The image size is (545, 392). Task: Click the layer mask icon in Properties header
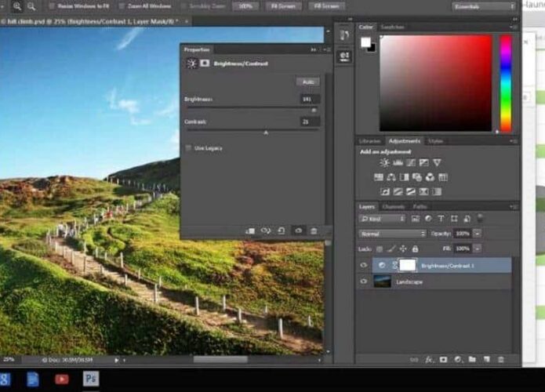tap(205, 64)
